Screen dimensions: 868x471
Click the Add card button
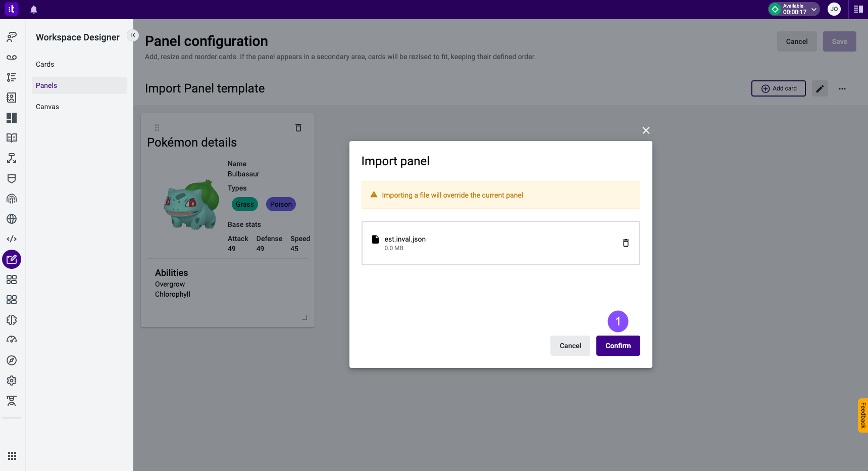(778, 88)
